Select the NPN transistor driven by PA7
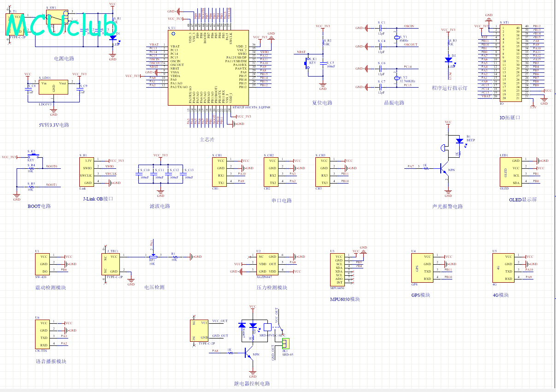Image resolution: width=556 pixels, height=392 pixels. [x=444, y=168]
